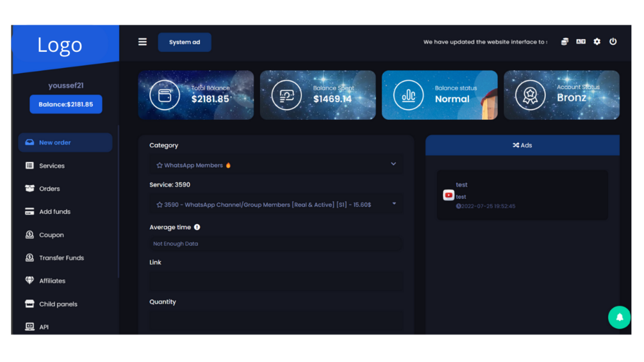Click the Quantity input field
This screenshot has width=644, height=362.
point(276,320)
